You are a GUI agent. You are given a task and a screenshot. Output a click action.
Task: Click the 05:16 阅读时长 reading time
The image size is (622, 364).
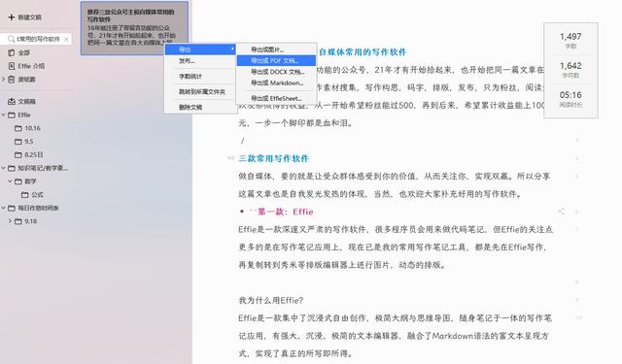coord(570,99)
